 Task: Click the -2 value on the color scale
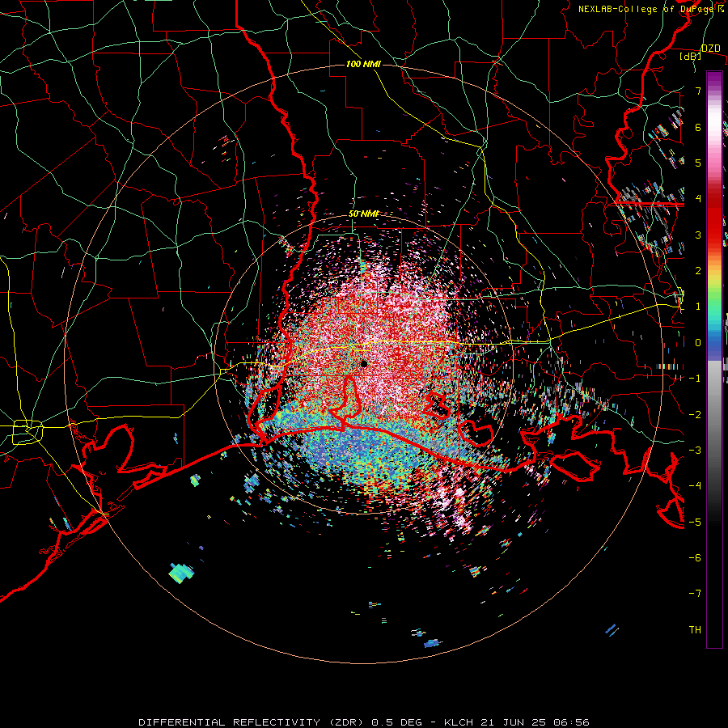pyautogui.click(x=695, y=415)
